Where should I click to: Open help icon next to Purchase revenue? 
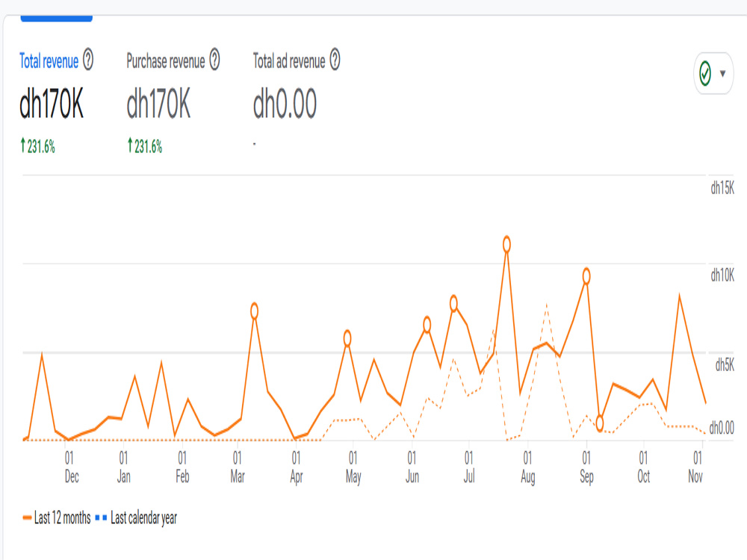tap(215, 60)
